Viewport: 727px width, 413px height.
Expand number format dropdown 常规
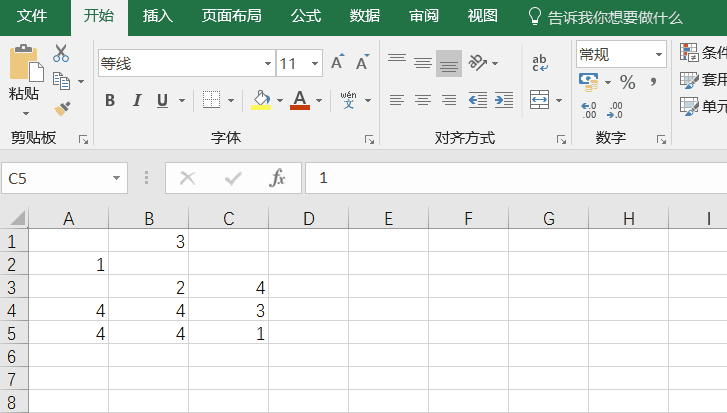pyautogui.click(x=659, y=54)
